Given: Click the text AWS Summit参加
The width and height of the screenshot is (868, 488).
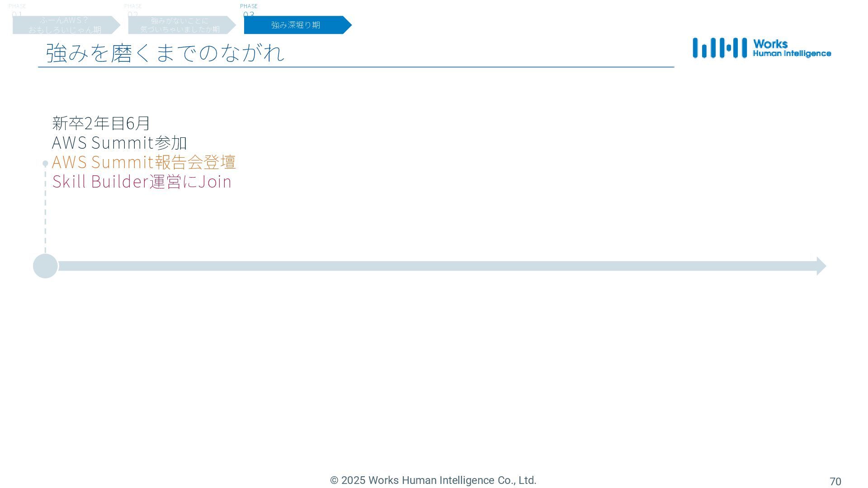Looking at the screenshot, I should pyautogui.click(x=119, y=142).
